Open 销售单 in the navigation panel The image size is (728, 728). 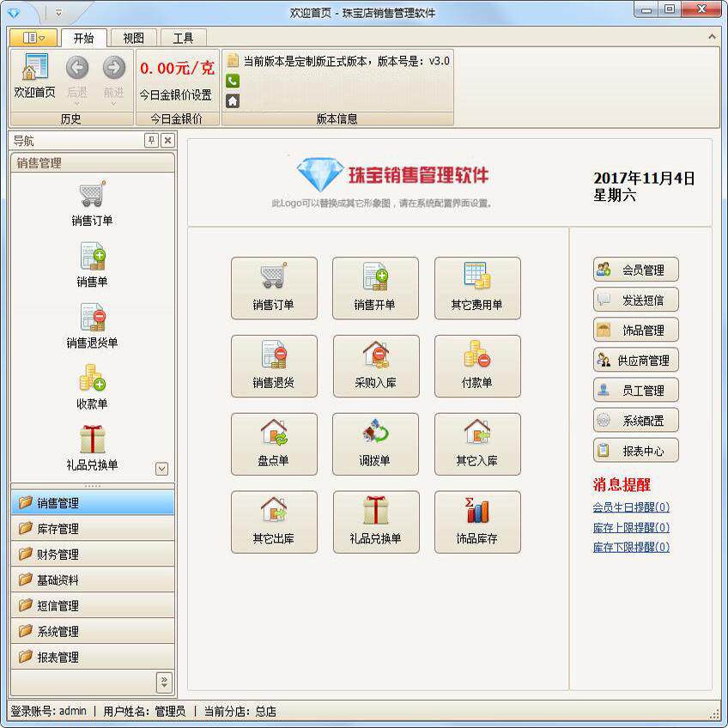[x=92, y=264]
